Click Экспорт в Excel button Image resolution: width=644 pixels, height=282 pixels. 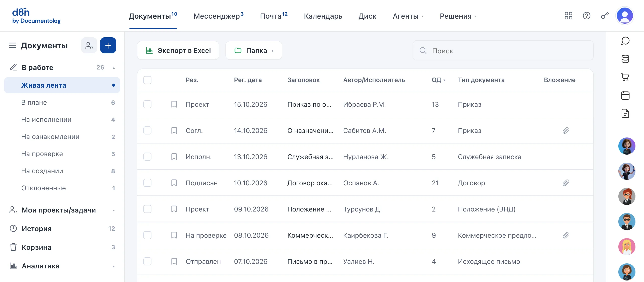[x=178, y=51]
